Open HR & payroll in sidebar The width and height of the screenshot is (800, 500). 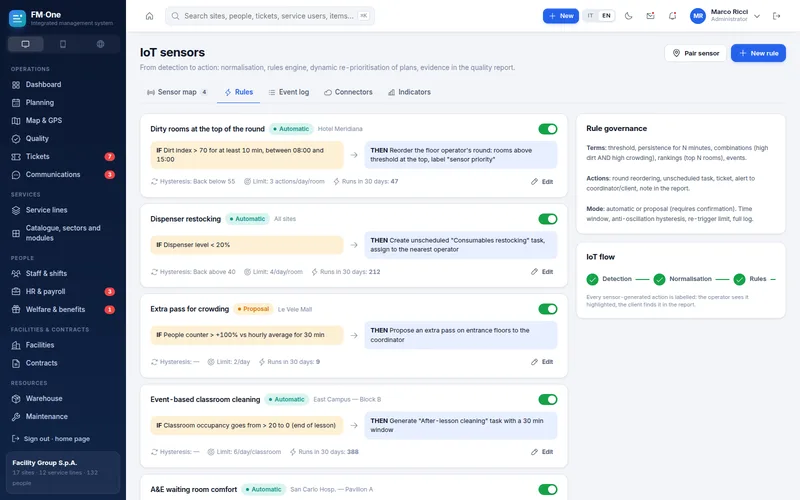tap(63, 291)
